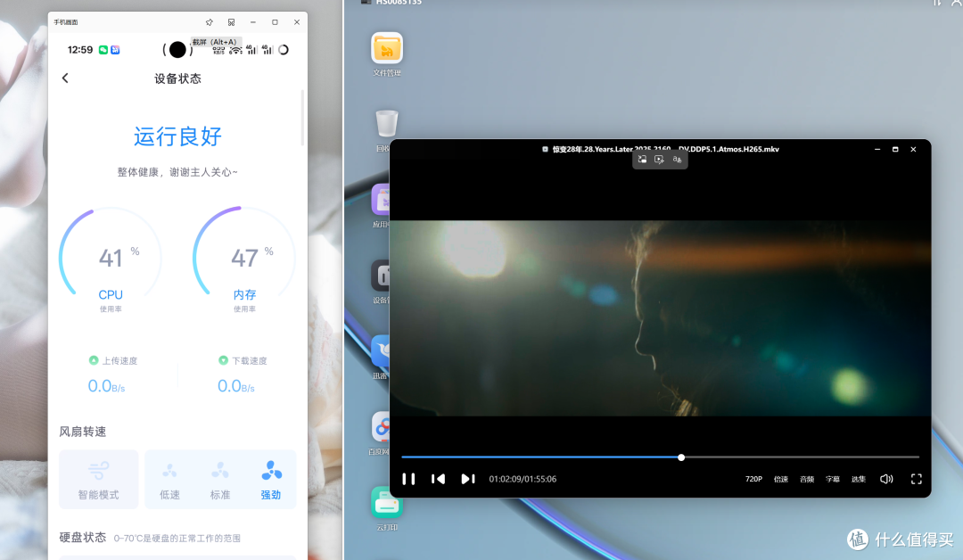The width and height of the screenshot is (963, 560).
Task: Open the 云打印 desktop icon
Action: (387, 508)
